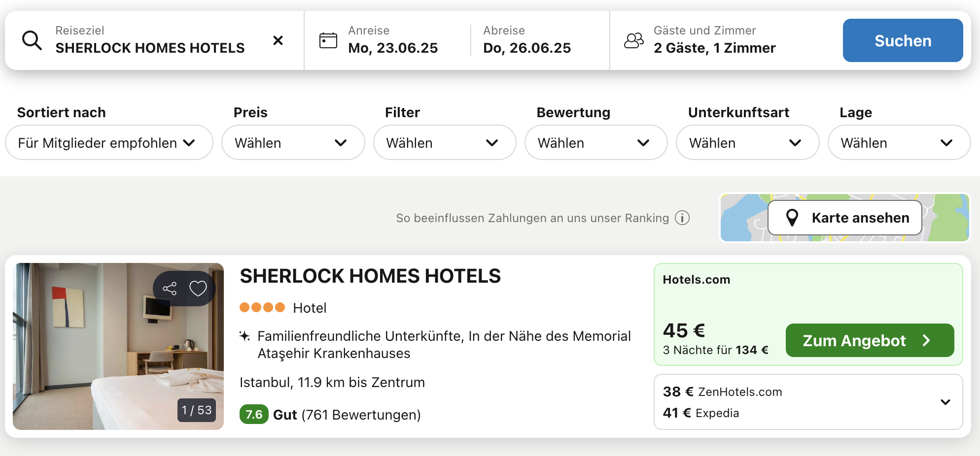This screenshot has width=980, height=456.
Task: Open the Lage Wählen dropdown
Action: pyautogui.click(x=899, y=143)
